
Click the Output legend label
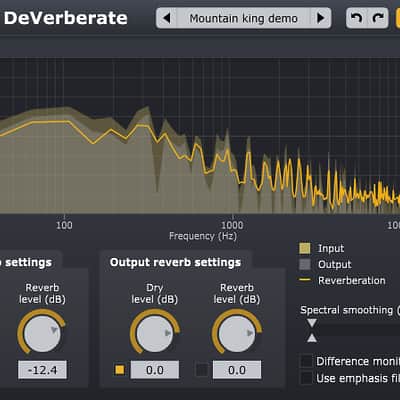(335, 265)
